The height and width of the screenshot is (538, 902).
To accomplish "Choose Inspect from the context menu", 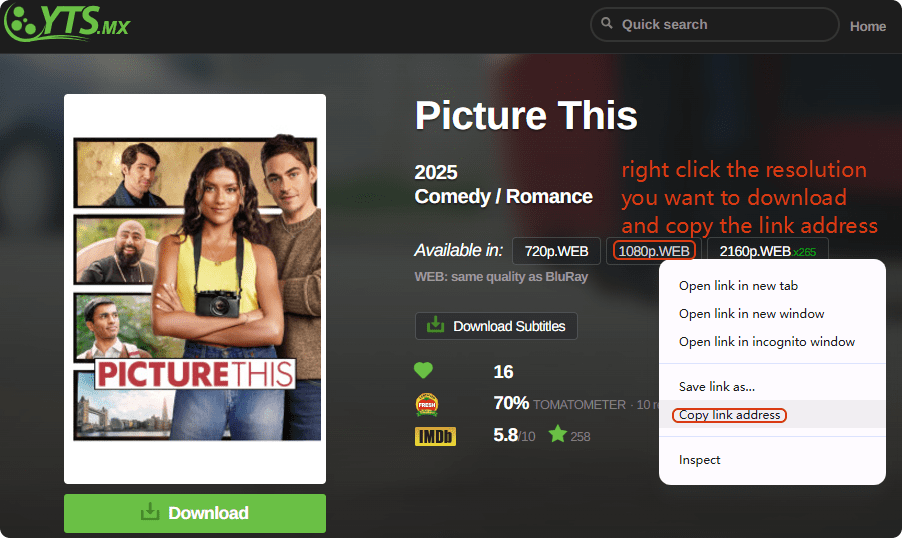I will 699,460.
